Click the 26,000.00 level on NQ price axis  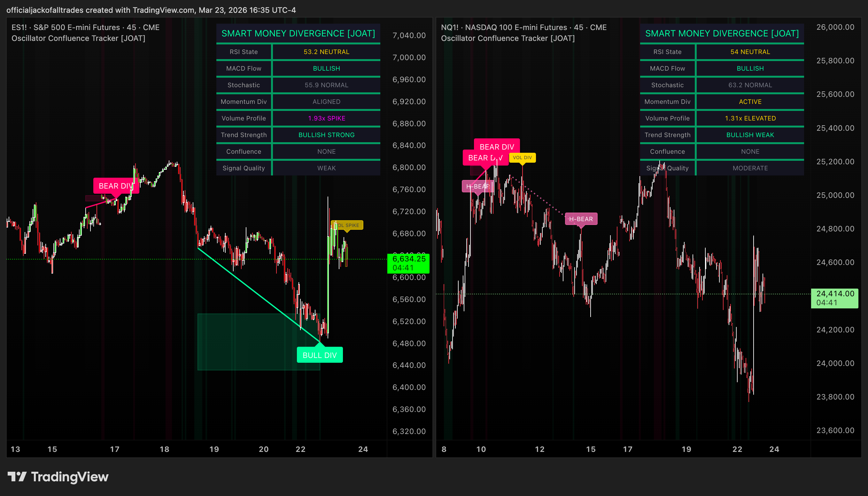tap(835, 27)
